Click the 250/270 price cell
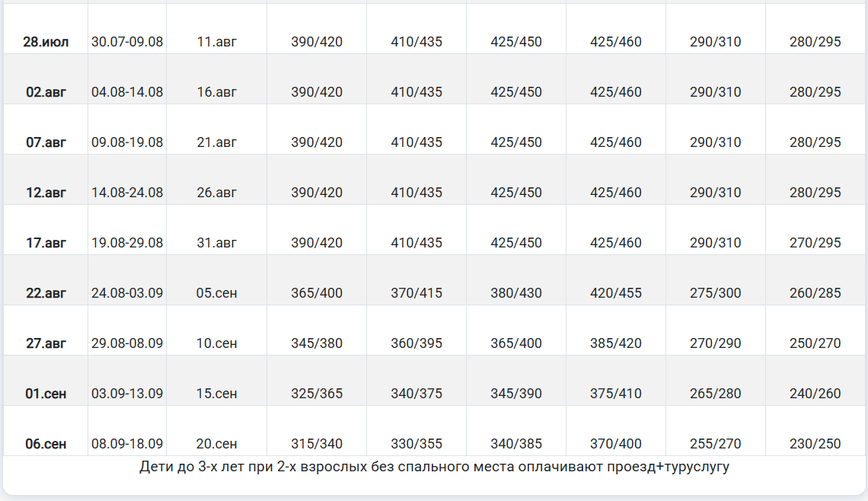The height and width of the screenshot is (501, 868). point(815,343)
